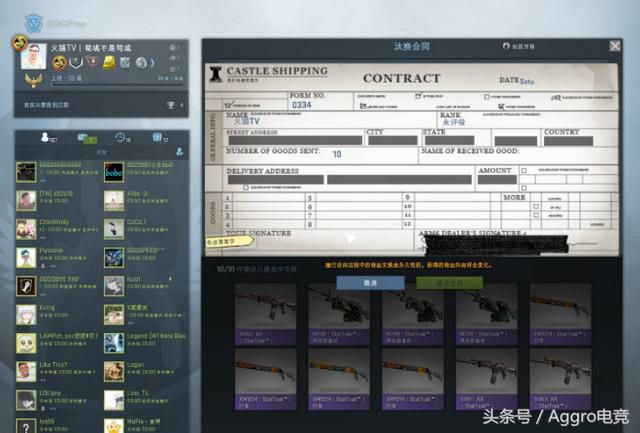Switch to the friends list tab
Viewport: 640px width, 433px height.
coord(48,138)
